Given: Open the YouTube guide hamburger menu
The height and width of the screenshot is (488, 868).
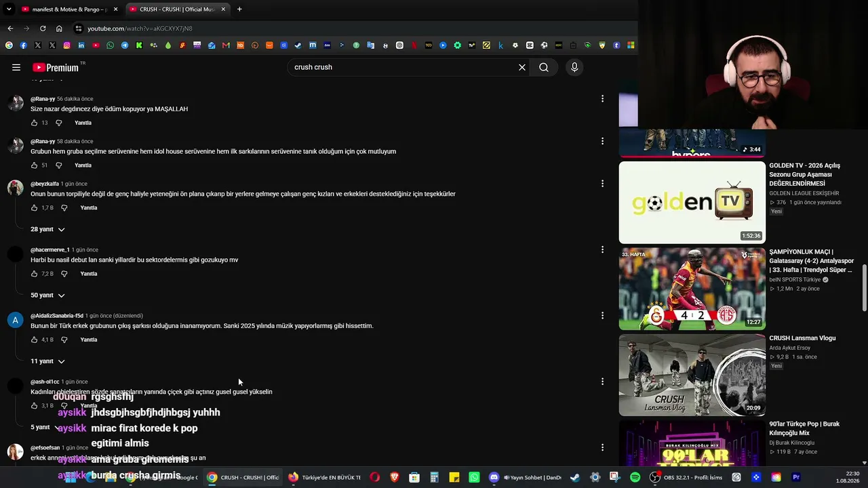Looking at the screenshot, I should tap(16, 67).
